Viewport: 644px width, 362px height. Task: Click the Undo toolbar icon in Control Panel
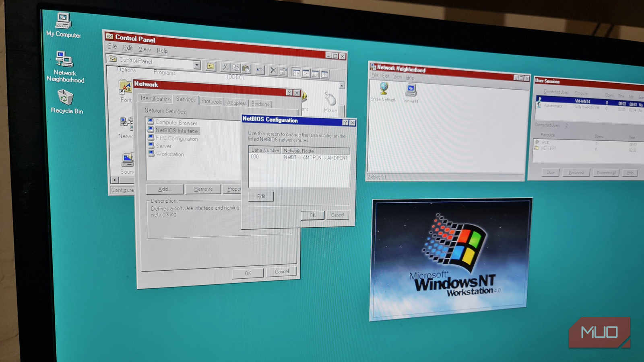point(260,70)
